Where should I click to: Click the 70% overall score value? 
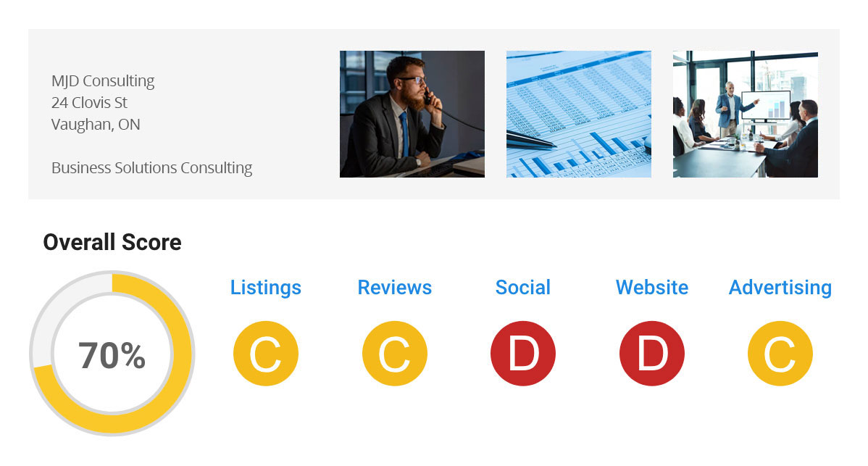tap(112, 356)
